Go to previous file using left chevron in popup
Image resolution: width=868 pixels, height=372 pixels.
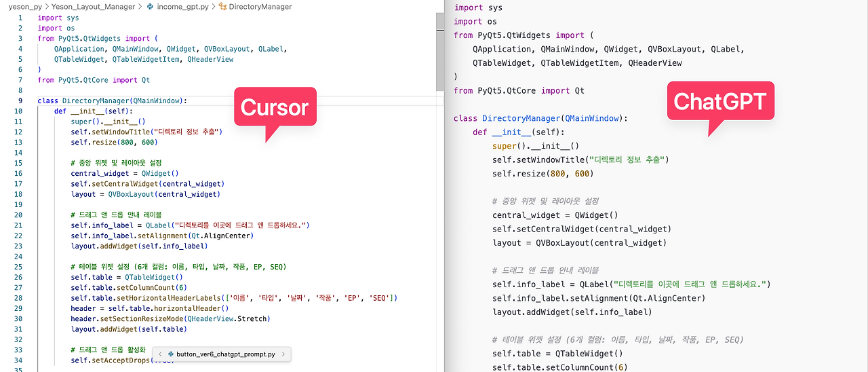click(x=159, y=354)
